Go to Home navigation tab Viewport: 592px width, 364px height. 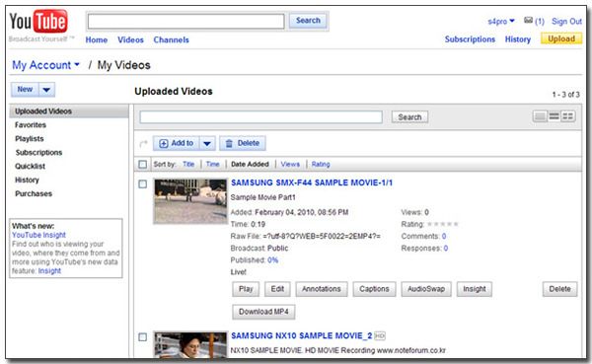click(x=97, y=39)
